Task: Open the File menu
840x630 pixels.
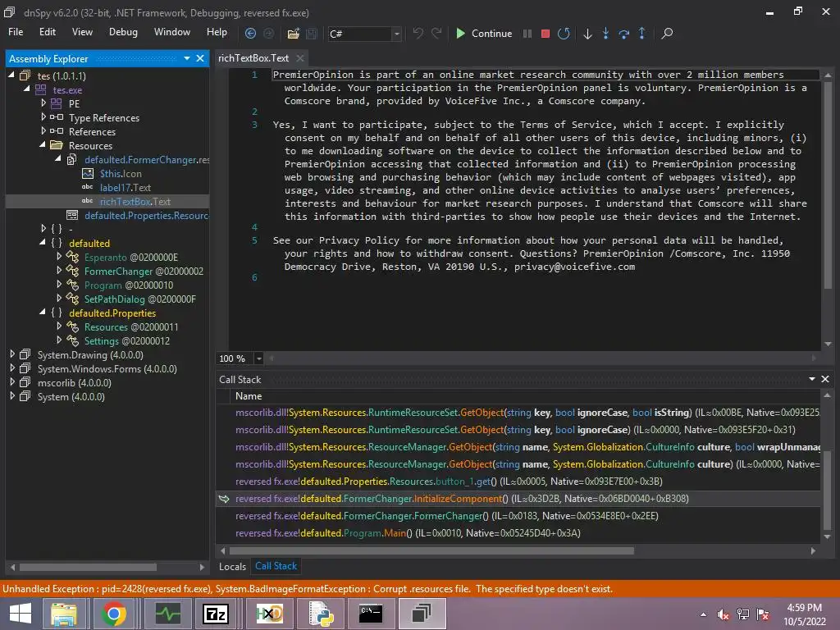Action: tap(16, 32)
